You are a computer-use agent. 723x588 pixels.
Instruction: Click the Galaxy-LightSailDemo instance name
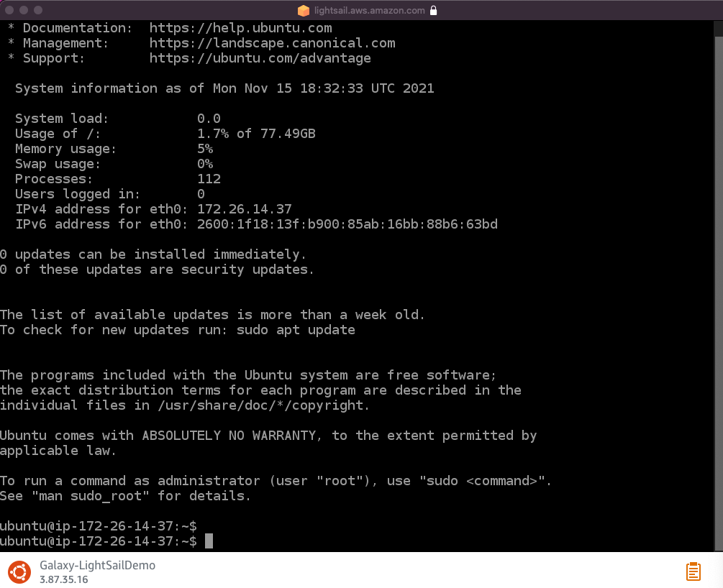pos(97,565)
